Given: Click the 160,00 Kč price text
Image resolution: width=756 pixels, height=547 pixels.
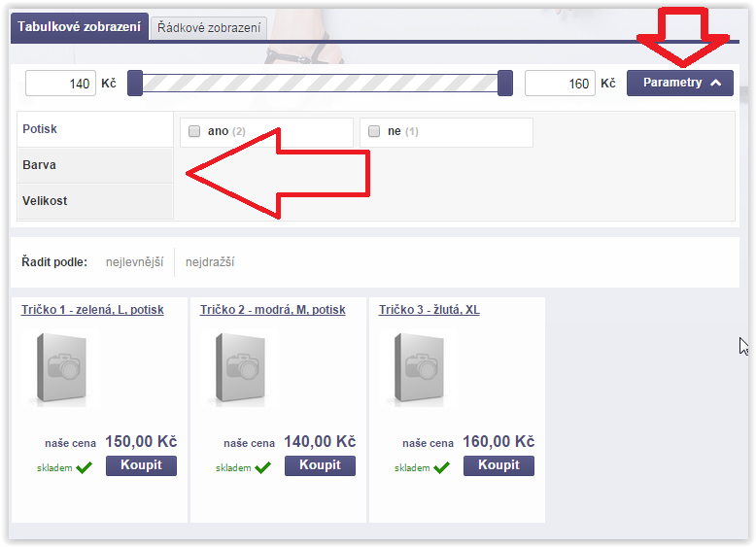Looking at the screenshot, I should pyautogui.click(x=498, y=441).
